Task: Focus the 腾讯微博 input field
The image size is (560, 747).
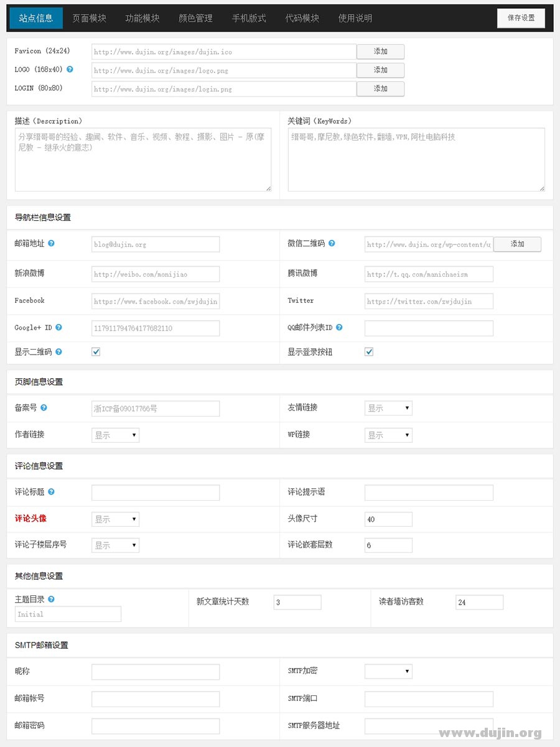Action: click(x=429, y=274)
